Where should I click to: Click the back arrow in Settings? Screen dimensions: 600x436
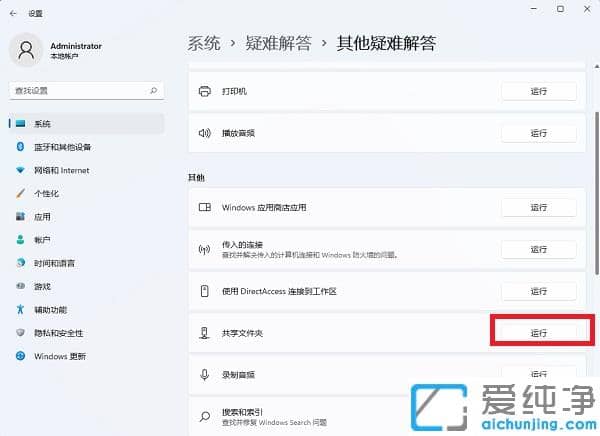click(13, 13)
